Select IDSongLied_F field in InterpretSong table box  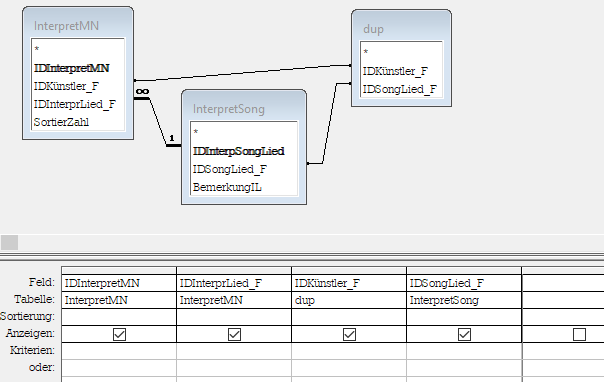(x=230, y=169)
